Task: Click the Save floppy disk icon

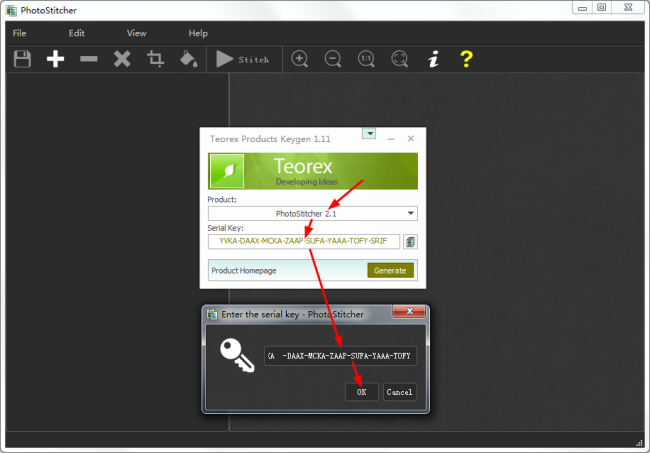Action: coord(22,59)
